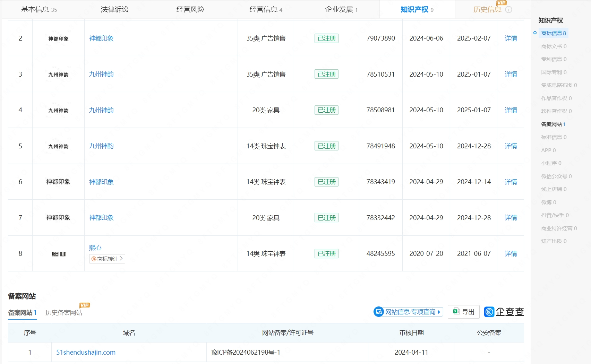Viewport: 591px width, 364px height.
Task: Open the 熙心 trademark link
Action: (x=95, y=248)
